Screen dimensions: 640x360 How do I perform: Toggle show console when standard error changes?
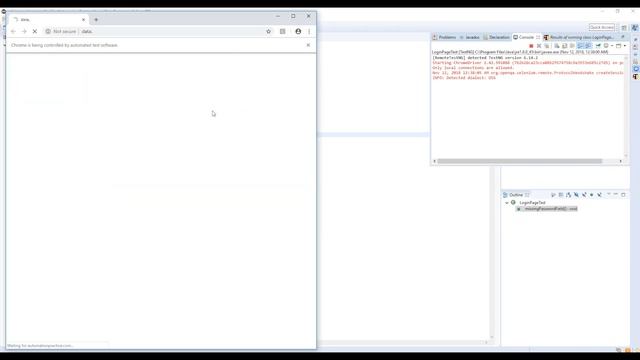click(x=588, y=46)
